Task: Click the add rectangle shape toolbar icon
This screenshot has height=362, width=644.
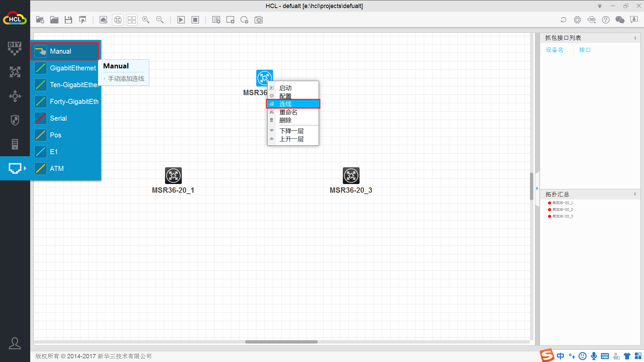Action: [x=230, y=20]
